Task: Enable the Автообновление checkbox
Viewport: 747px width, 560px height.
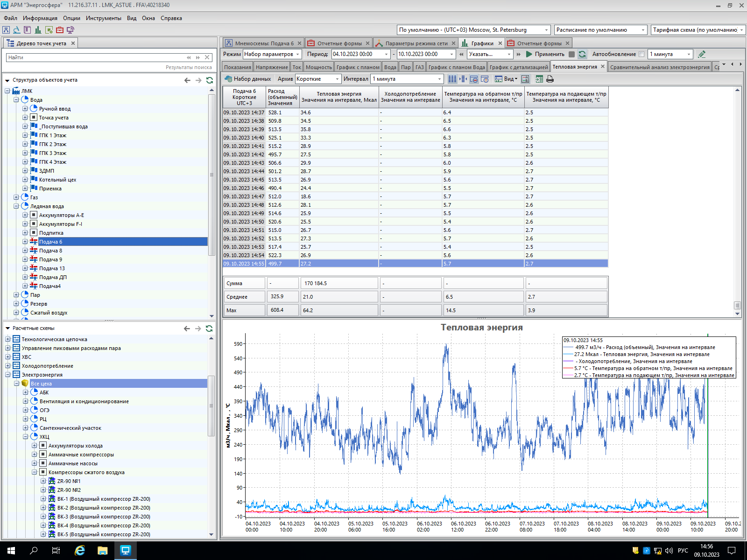Action: (641, 54)
